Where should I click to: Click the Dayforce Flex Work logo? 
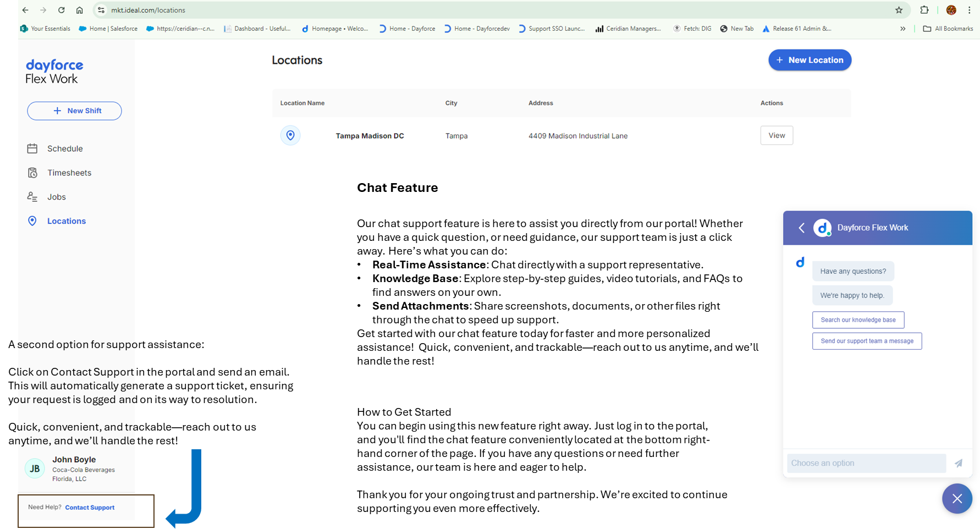54,71
